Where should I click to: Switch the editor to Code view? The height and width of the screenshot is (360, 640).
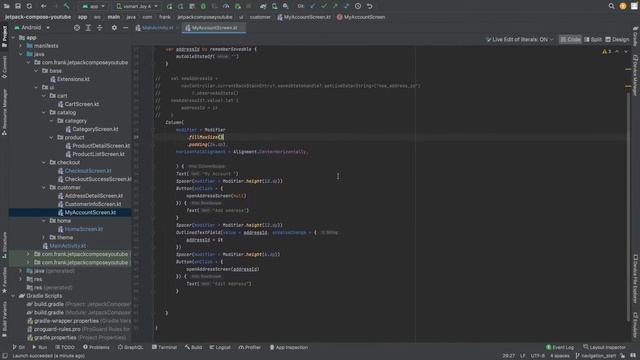(x=571, y=40)
